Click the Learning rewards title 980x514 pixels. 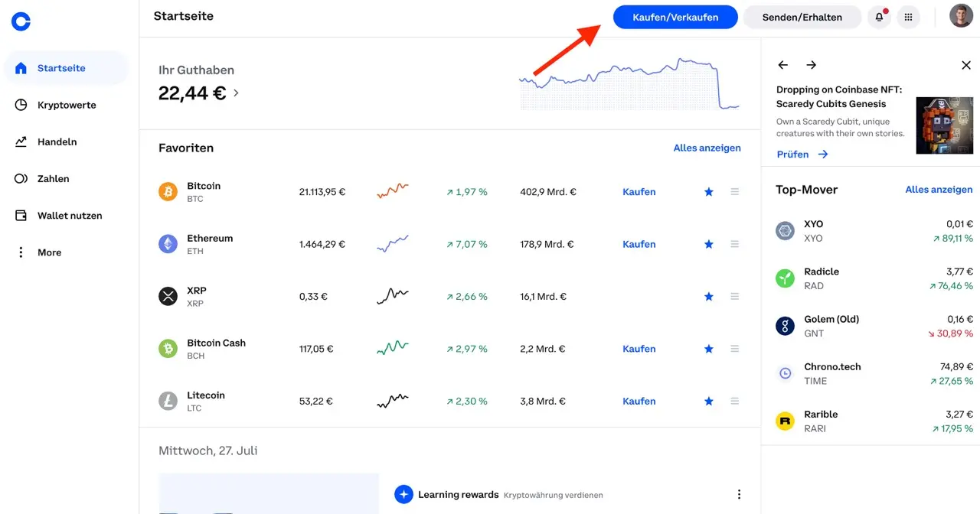(458, 494)
